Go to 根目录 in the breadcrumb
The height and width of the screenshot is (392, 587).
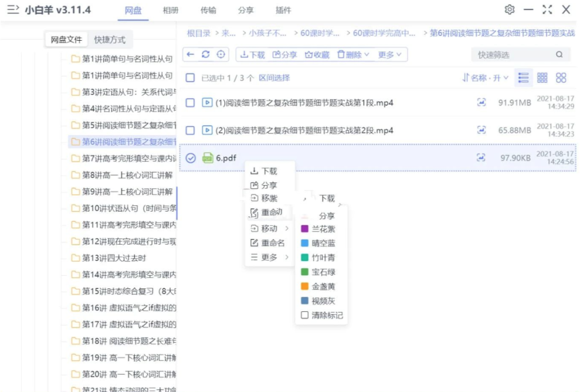pos(199,33)
